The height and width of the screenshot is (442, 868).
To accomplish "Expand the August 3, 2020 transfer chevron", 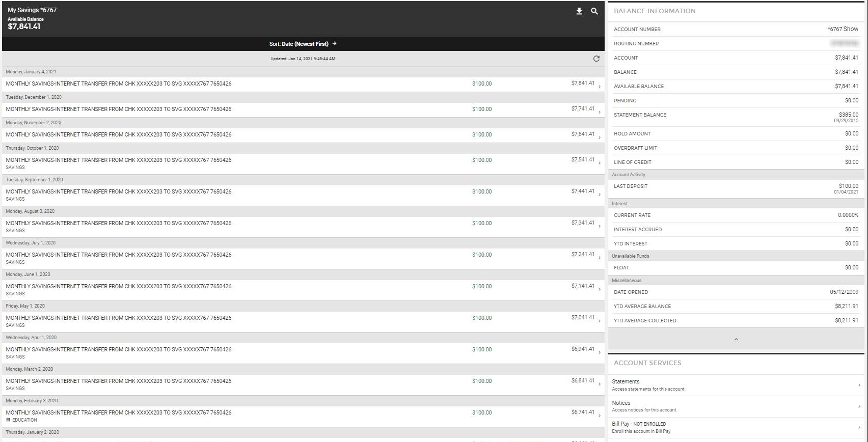I will pos(600,226).
